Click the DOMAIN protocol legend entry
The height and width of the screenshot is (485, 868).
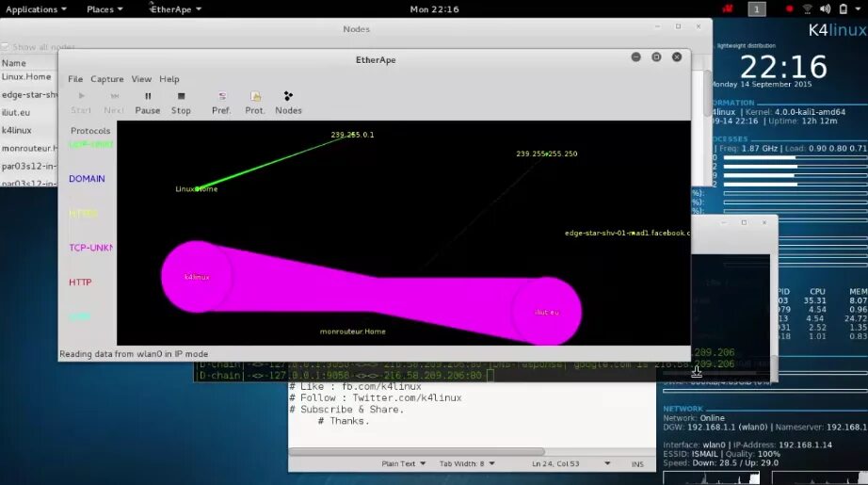tap(87, 179)
